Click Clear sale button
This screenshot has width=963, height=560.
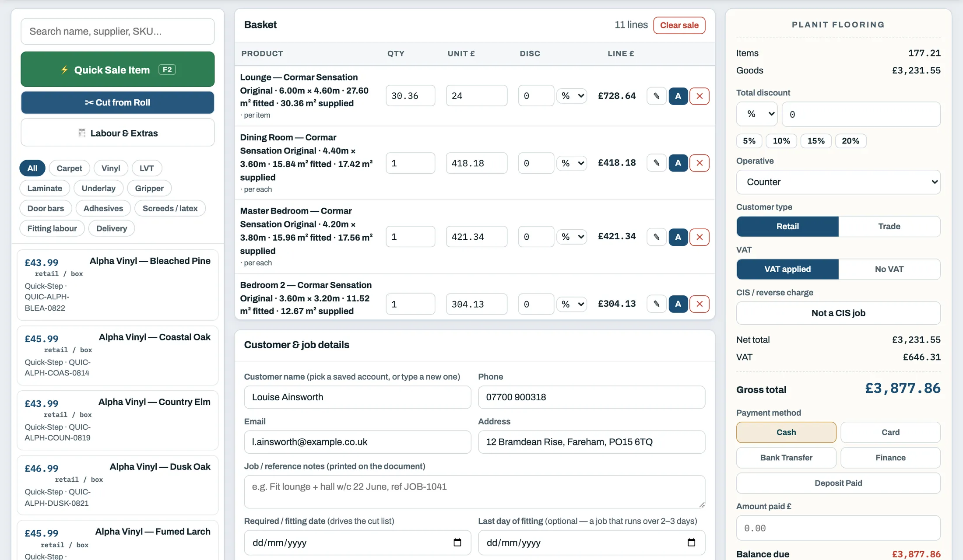click(679, 25)
